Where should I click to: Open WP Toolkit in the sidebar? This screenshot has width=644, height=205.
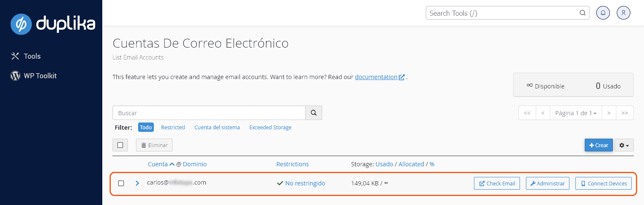coord(40,76)
